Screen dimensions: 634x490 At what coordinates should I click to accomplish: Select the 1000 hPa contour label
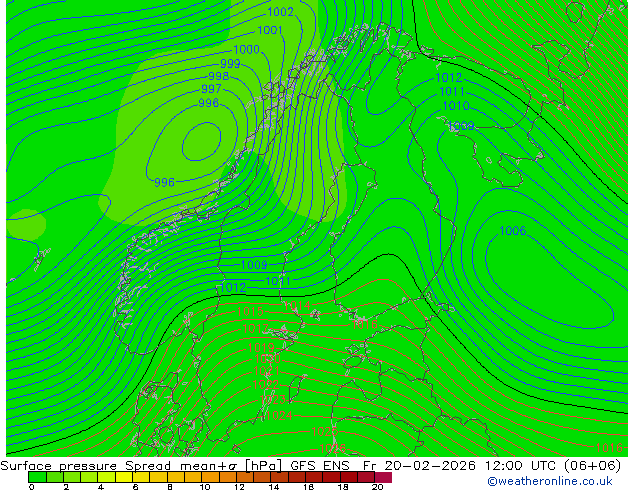tap(246, 50)
